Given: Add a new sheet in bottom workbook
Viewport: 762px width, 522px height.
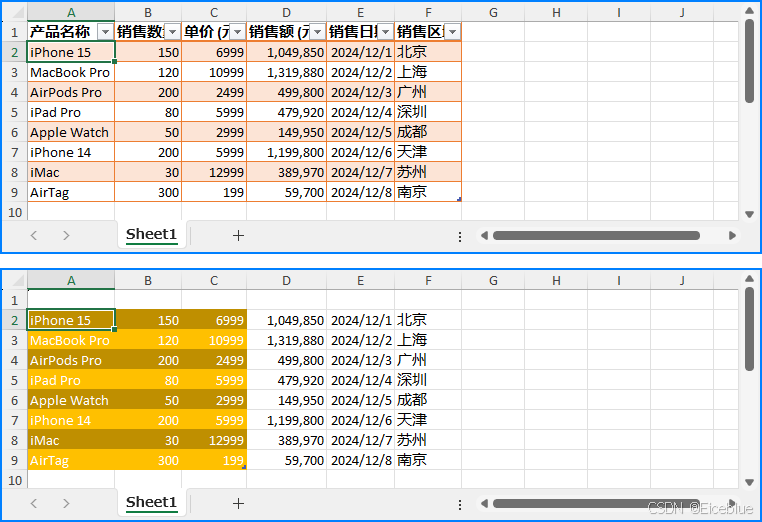Looking at the screenshot, I should (238, 504).
